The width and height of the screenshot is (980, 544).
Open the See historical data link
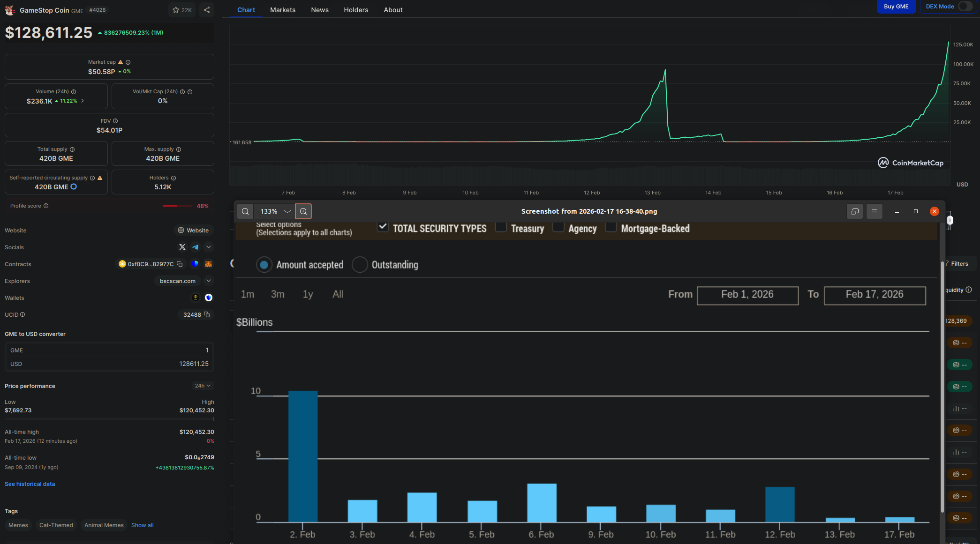30,484
